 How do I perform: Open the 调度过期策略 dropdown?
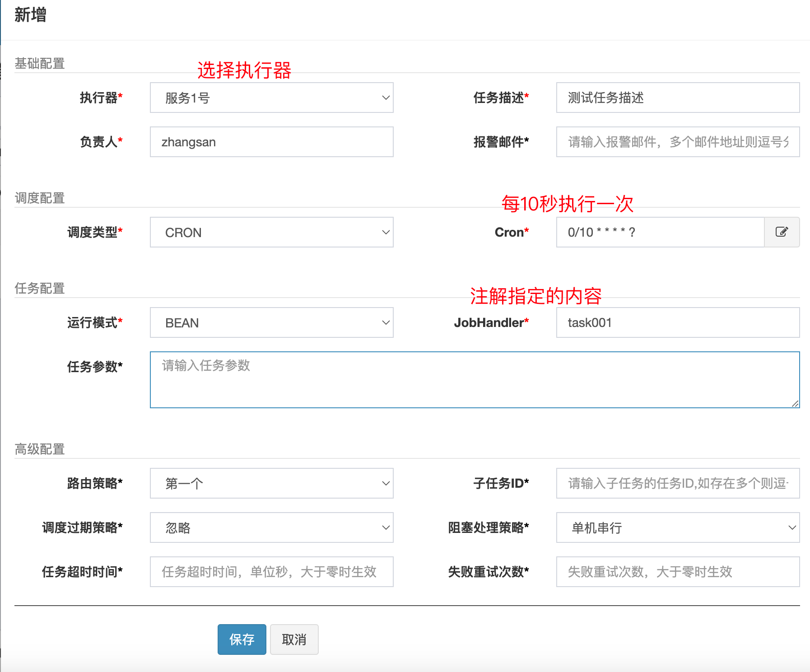pos(271,527)
